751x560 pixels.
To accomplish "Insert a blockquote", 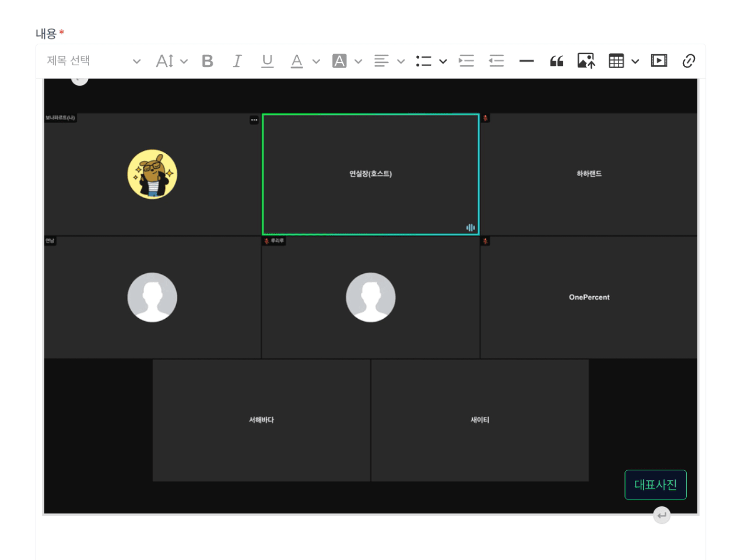I will pos(556,61).
